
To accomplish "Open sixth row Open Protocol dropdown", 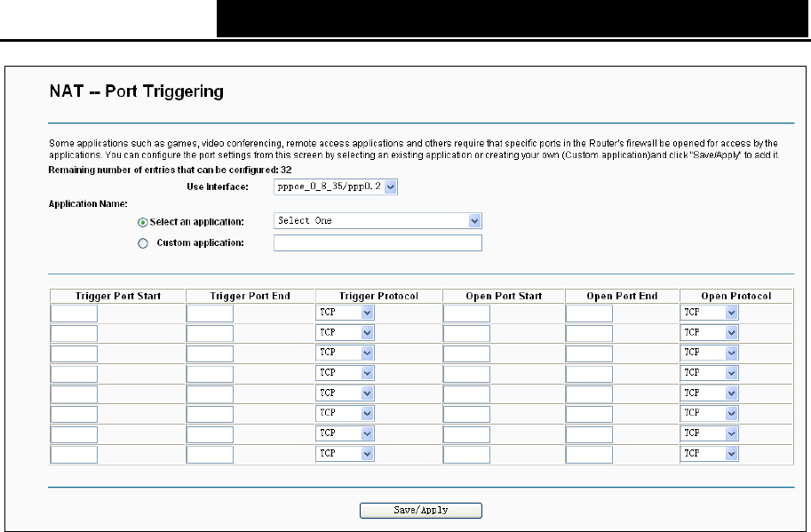I will [709, 413].
